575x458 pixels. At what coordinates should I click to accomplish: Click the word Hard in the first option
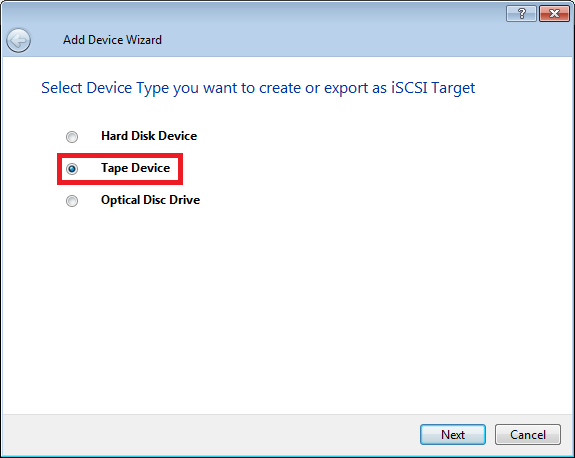click(x=114, y=136)
